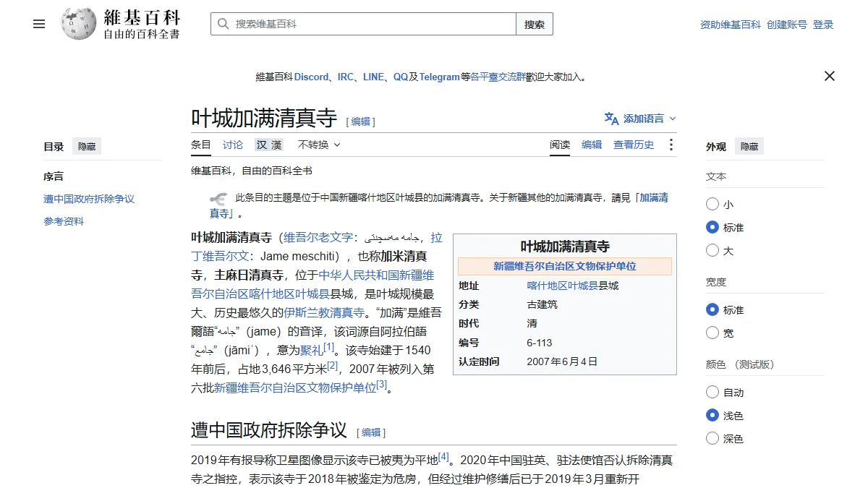
Task: Open citation reference [2]
Action: 333,366
